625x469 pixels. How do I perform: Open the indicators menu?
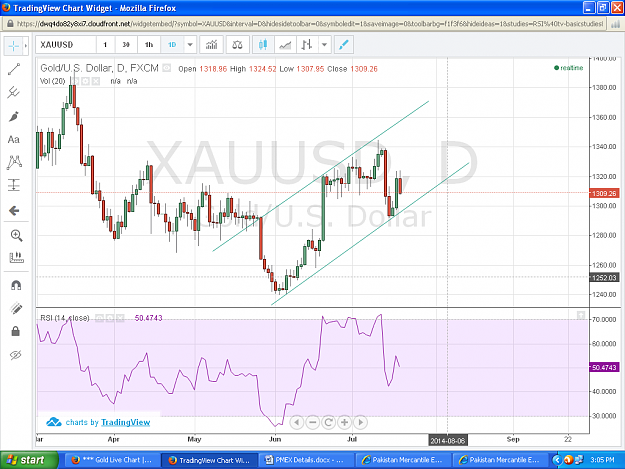click(x=211, y=45)
